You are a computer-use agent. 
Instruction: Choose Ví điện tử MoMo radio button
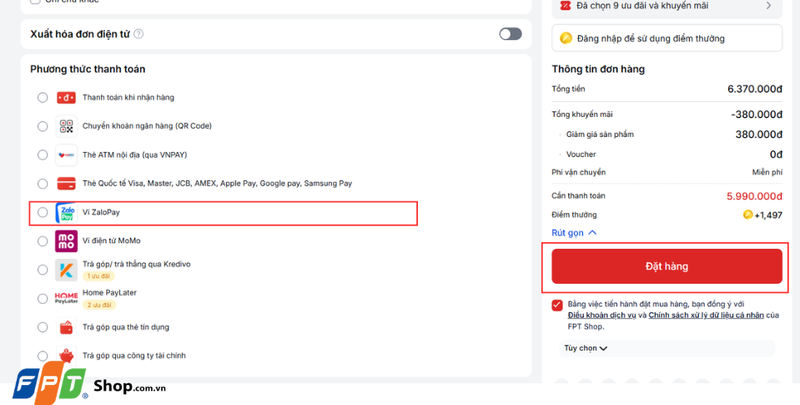click(x=43, y=241)
